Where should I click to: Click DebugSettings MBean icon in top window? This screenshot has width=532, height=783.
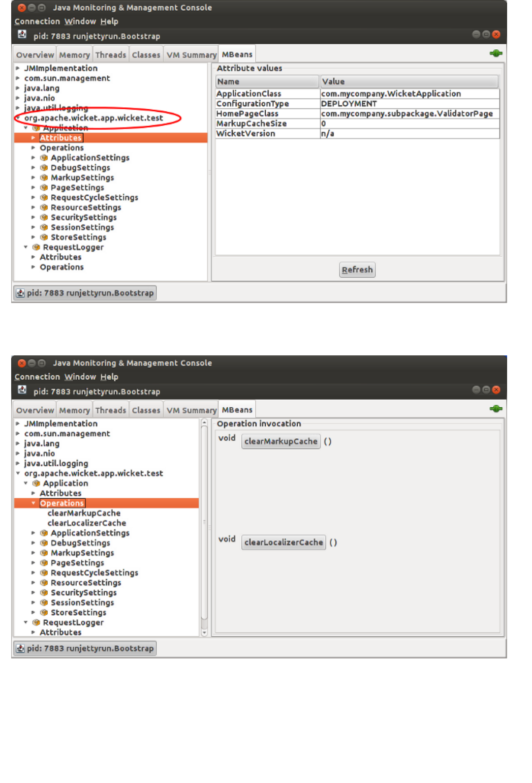click(x=44, y=168)
